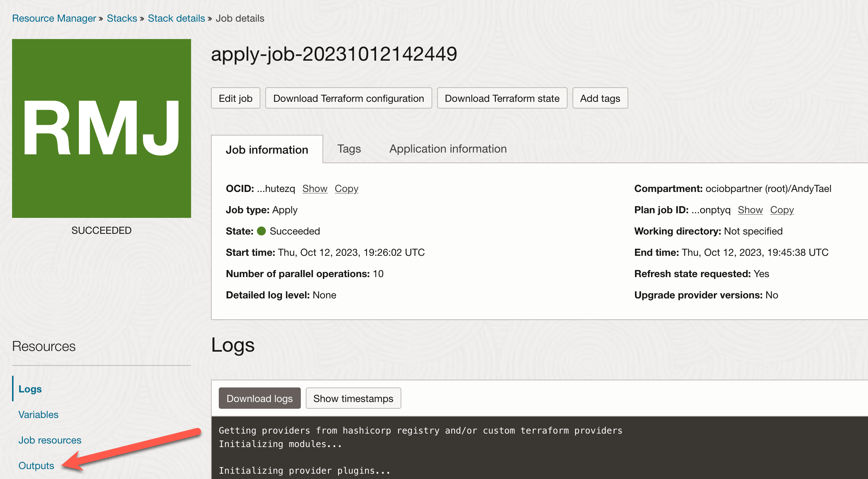Open Outputs in Resources sidebar
The width and height of the screenshot is (868, 479).
tap(36, 466)
